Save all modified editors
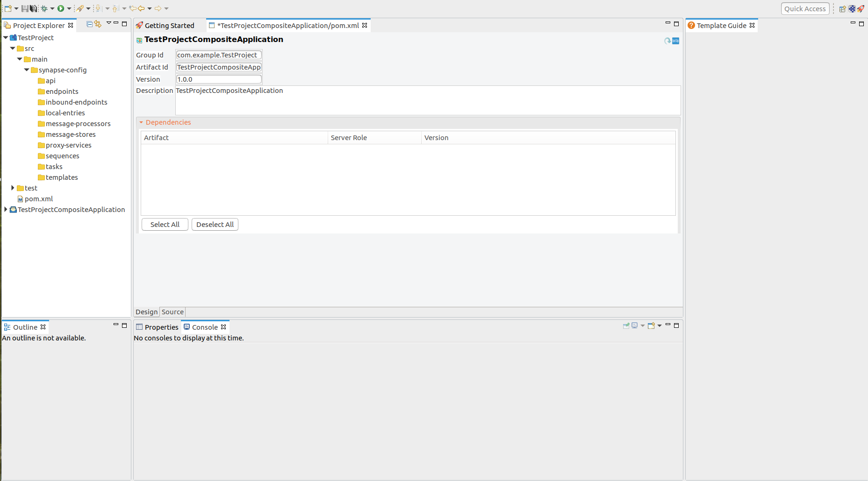The image size is (868, 481). click(33, 8)
